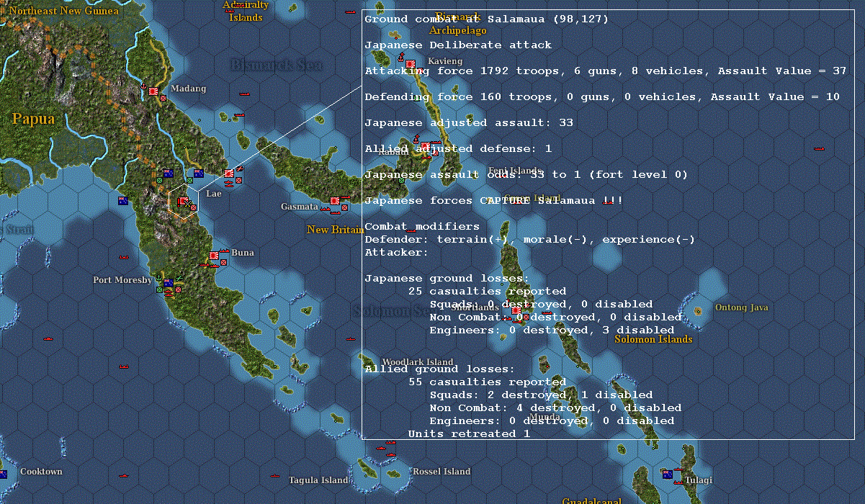865x504 pixels.
Task: Click the Woodlark Island label
Action: [418, 362]
